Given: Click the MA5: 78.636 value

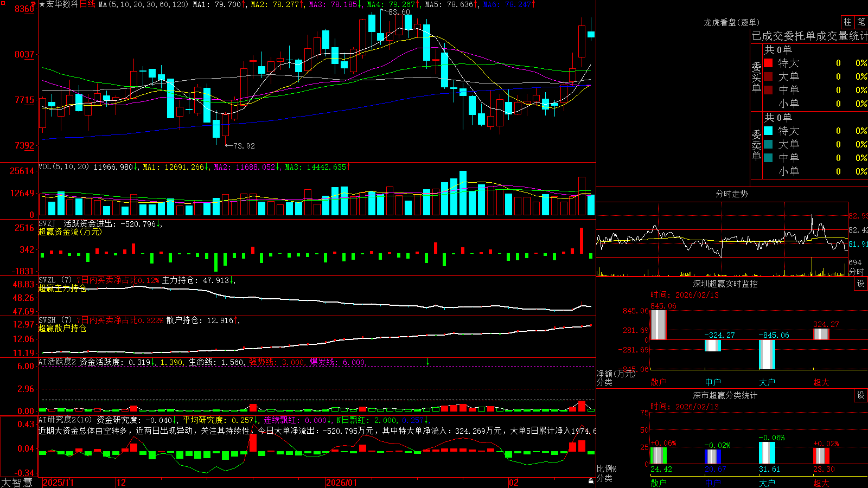Looking at the screenshot, I should point(449,4).
